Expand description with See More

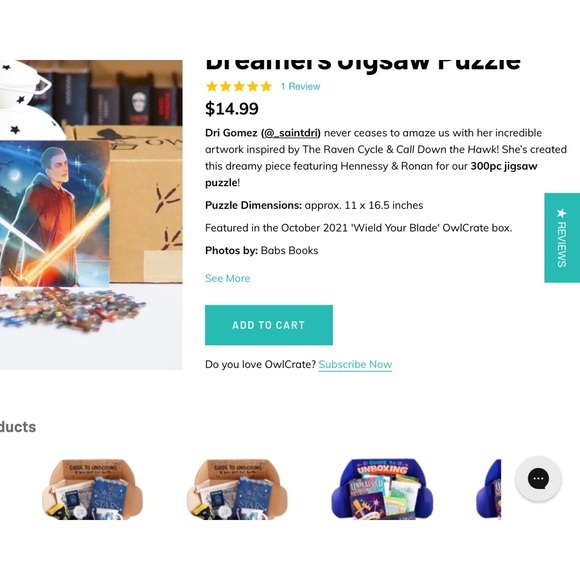click(227, 278)
